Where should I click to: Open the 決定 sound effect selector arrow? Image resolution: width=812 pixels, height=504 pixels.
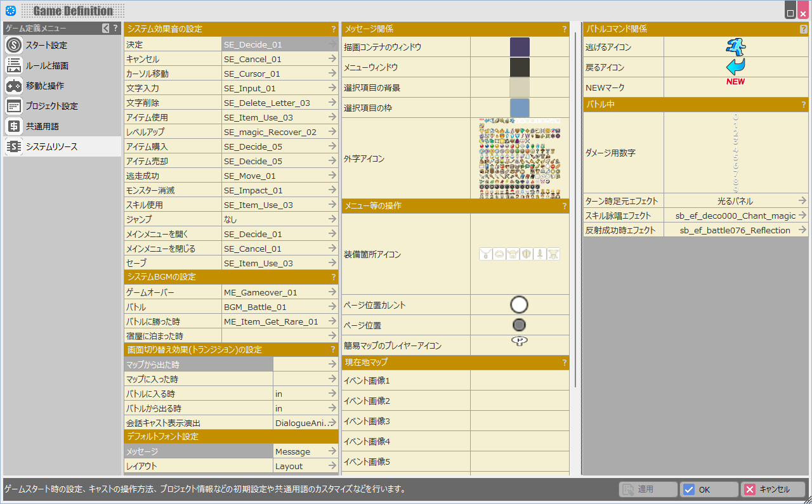click(x=332, y=45)
